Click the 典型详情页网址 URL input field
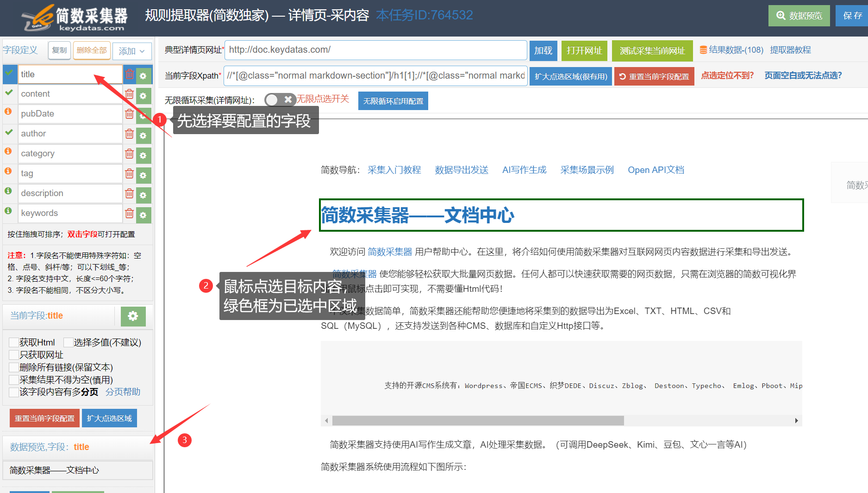Viewport: 868px width, 493px height. click(x=375, y=50)
